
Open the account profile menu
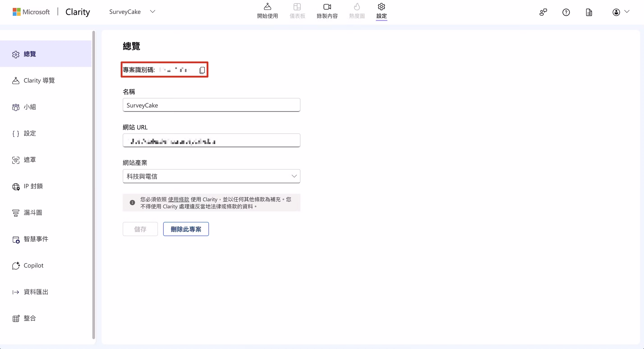[621, 12]
